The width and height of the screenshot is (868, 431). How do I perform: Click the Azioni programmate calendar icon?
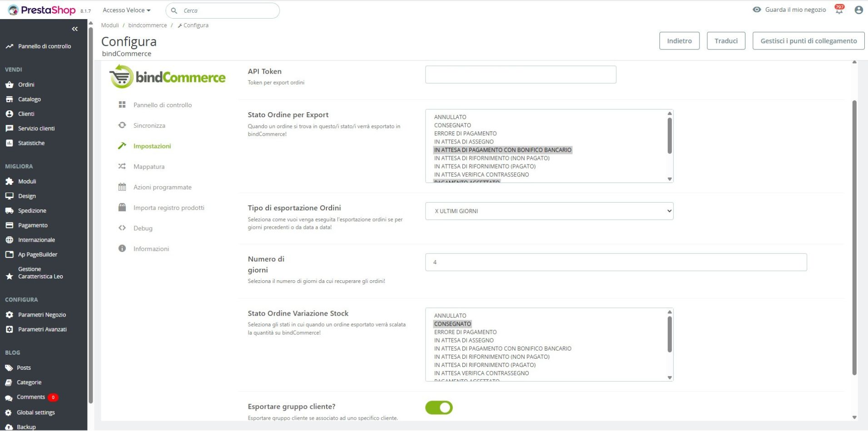122,187
